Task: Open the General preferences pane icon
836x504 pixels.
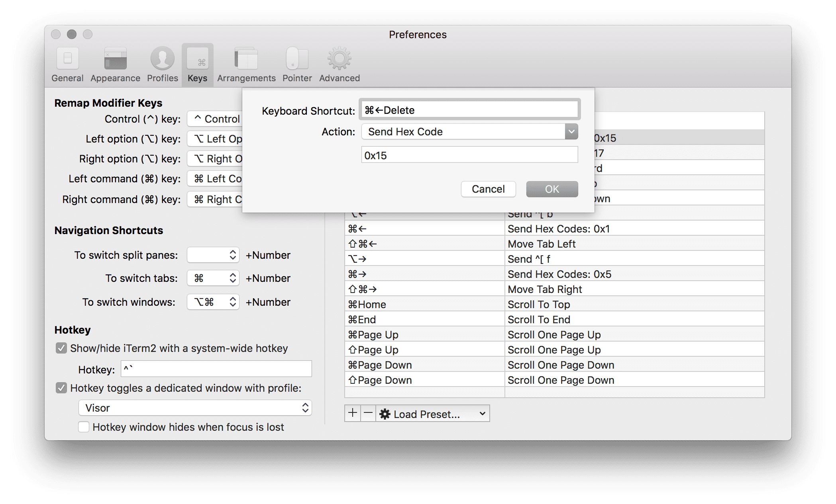Action: click(67, 59)
